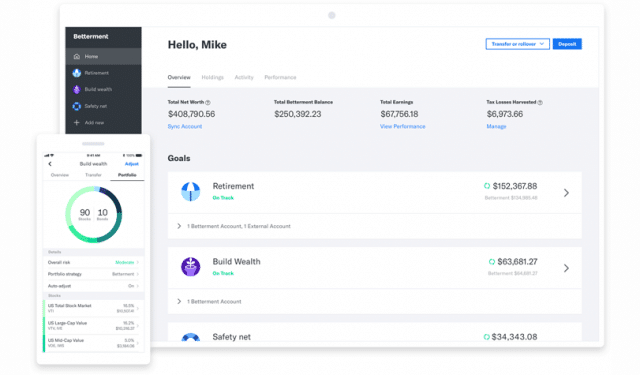Click the Safety net goal lifebuoy icon
The image size is (640, 375).
click(191, 337)
